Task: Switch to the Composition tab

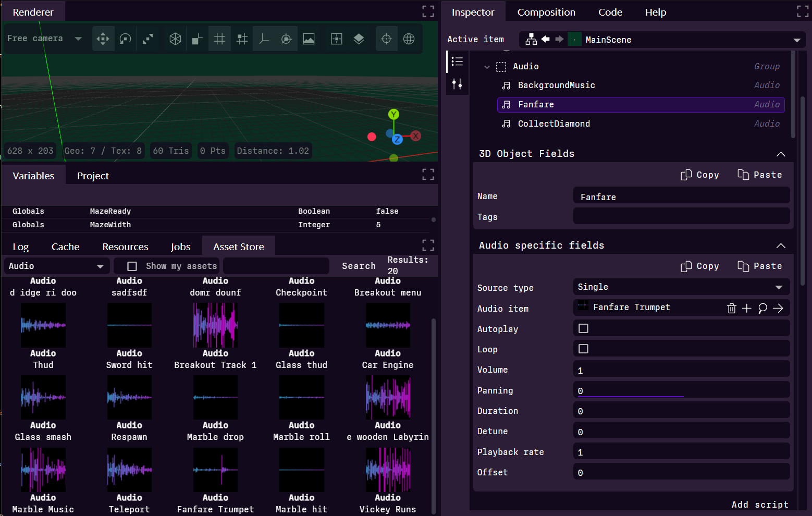Action: pos(546,11)
